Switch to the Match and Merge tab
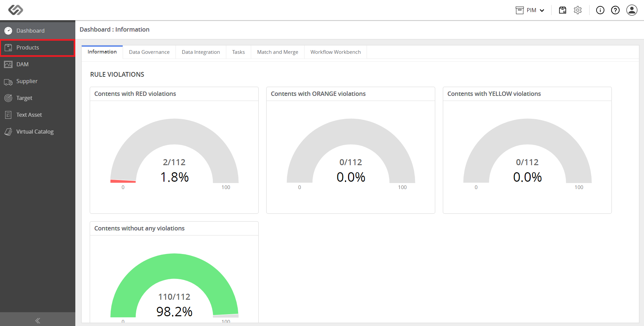 coord(278,52)
